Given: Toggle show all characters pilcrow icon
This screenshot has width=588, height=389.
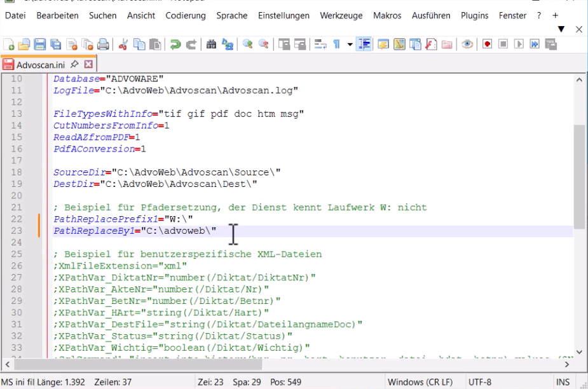Looking at the screenshot, I should coord(336,44).
